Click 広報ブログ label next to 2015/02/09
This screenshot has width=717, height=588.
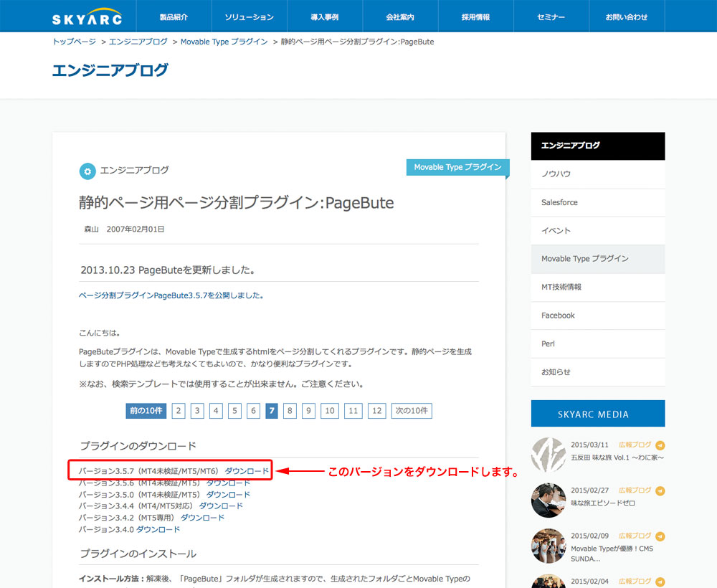pos(635,536)
